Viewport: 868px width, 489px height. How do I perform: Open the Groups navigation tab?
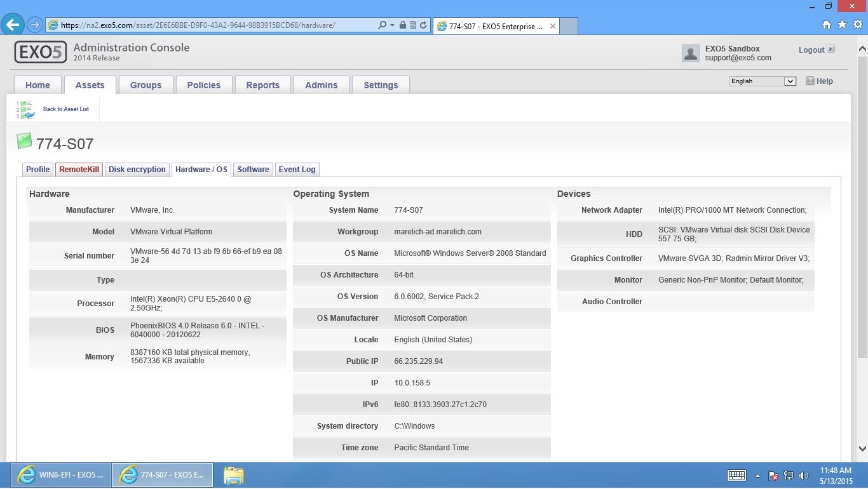(x=146, y=85)
